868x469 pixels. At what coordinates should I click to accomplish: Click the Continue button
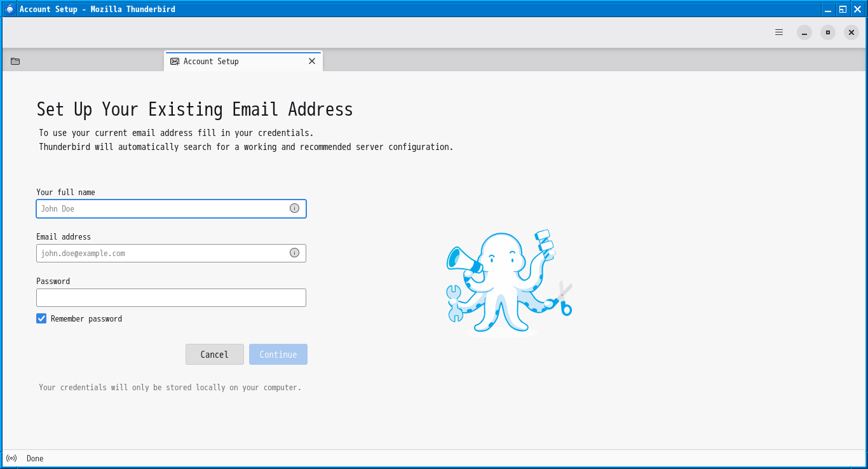click(x=278, y=355)
